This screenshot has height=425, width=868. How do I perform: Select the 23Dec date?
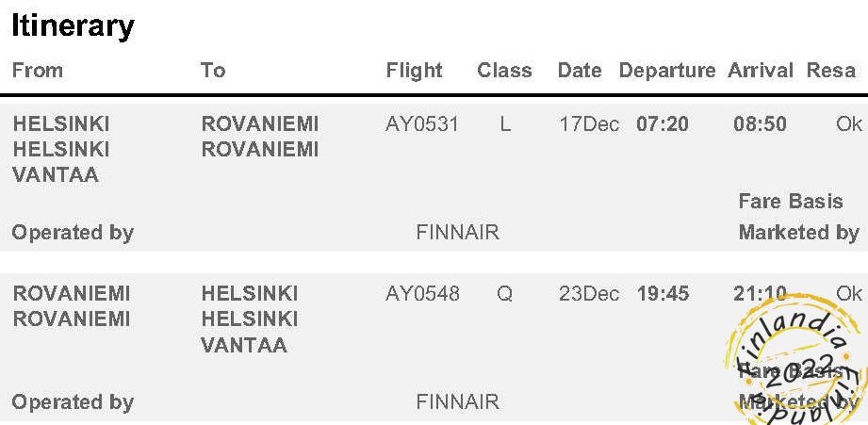click(589, 293)
